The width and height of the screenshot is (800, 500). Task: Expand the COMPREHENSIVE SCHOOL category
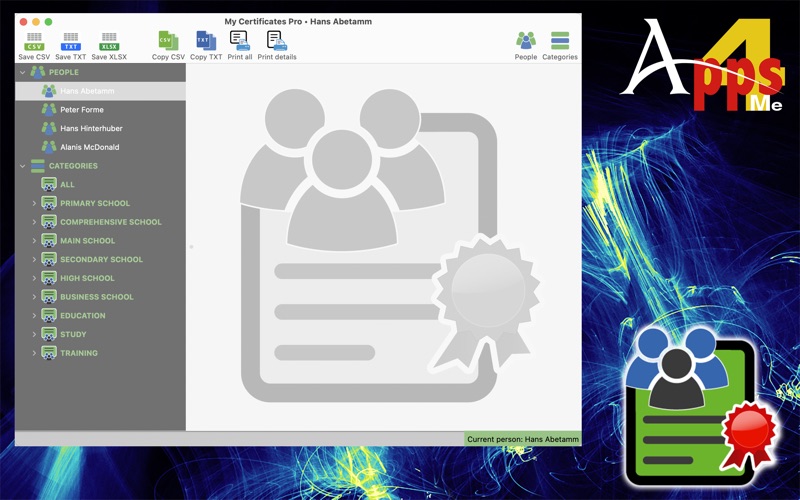pos(34,222)
